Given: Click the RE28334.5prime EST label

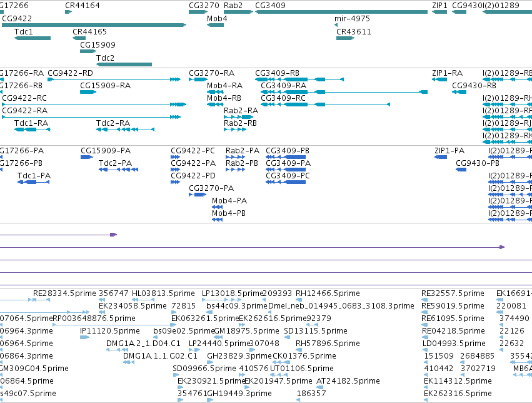Looking at the screenshot, I should point(64,293).
